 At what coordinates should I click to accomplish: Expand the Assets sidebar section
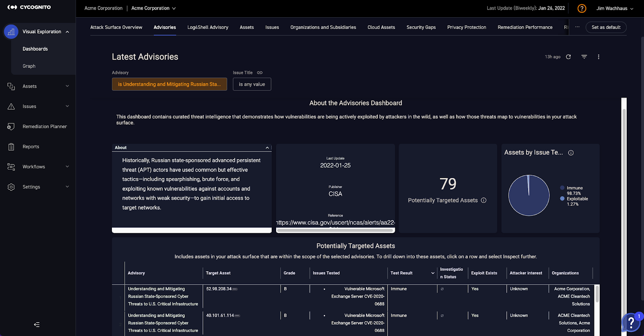67,86
